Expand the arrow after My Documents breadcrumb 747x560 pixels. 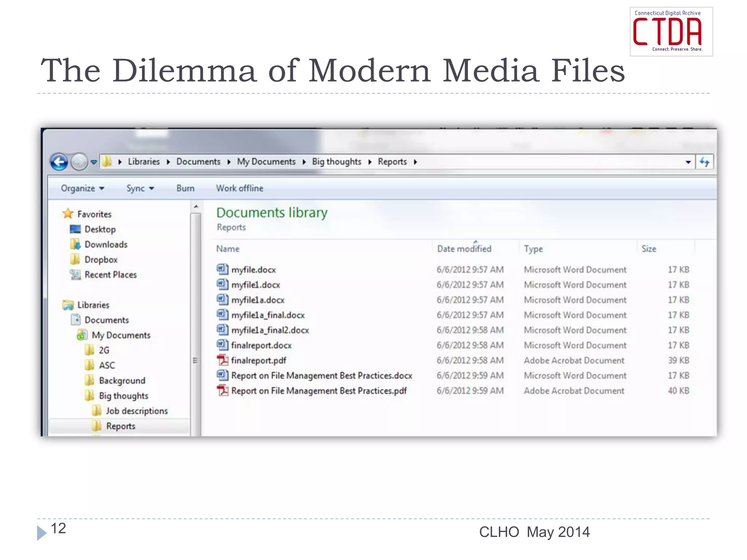(304, 162)
